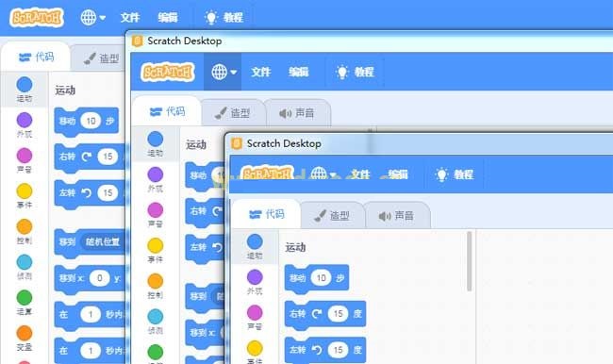
Task: Select orange 控制 category in middle window
Action: point(156,286)
